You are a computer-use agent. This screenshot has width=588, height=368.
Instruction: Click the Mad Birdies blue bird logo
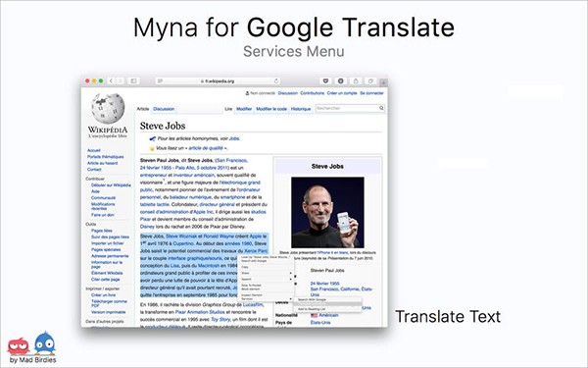click(45, 343)
